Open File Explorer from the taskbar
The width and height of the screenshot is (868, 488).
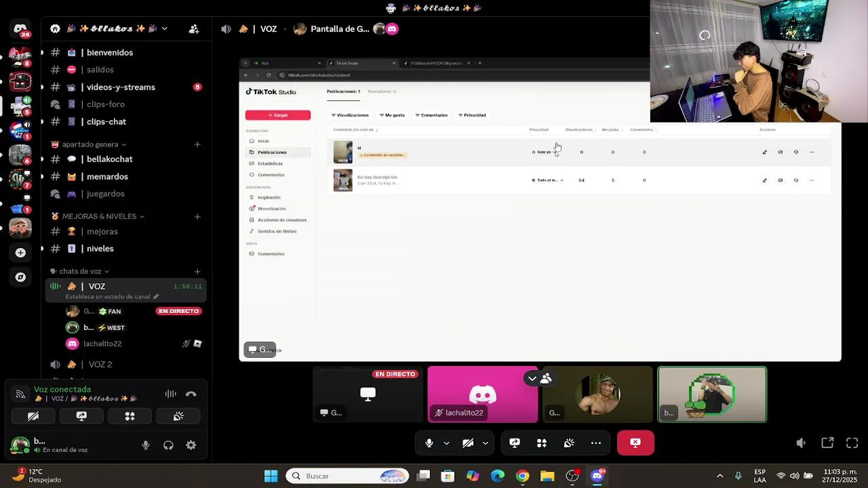tap(547, 476)
